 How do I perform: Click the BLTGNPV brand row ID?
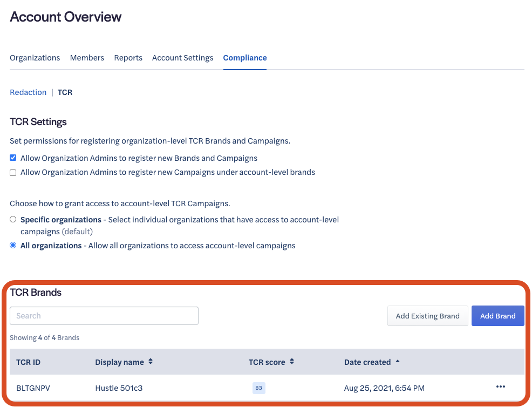(33, 388)
